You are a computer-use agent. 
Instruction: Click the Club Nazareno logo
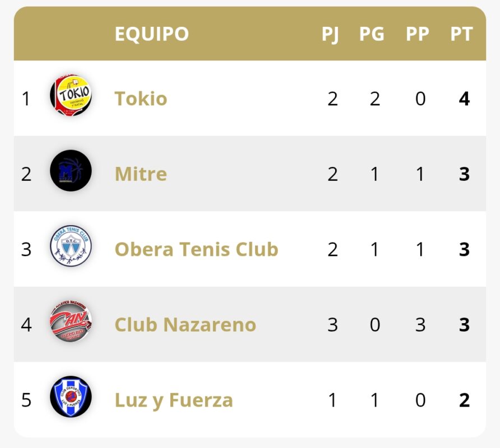(x=71, y=322)
